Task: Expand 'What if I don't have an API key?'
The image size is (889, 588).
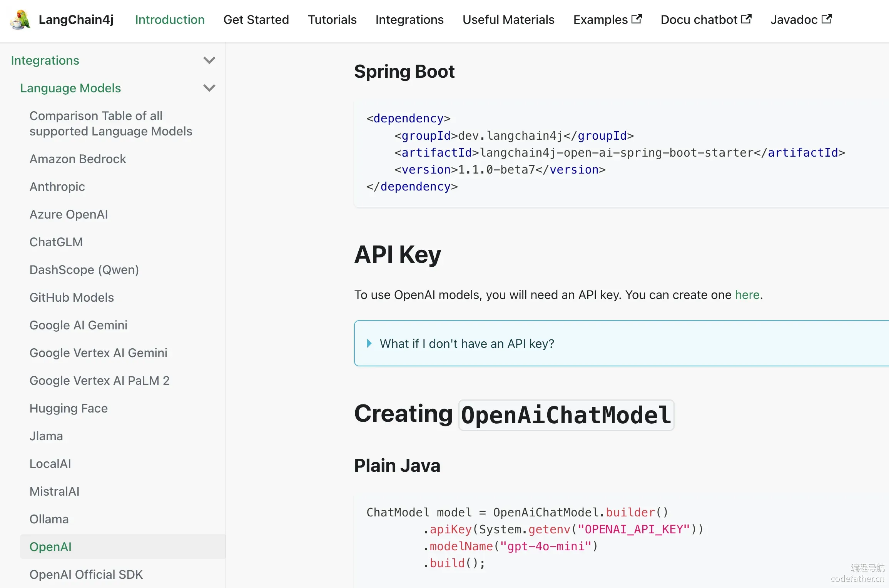Action: tap(467, 343)
